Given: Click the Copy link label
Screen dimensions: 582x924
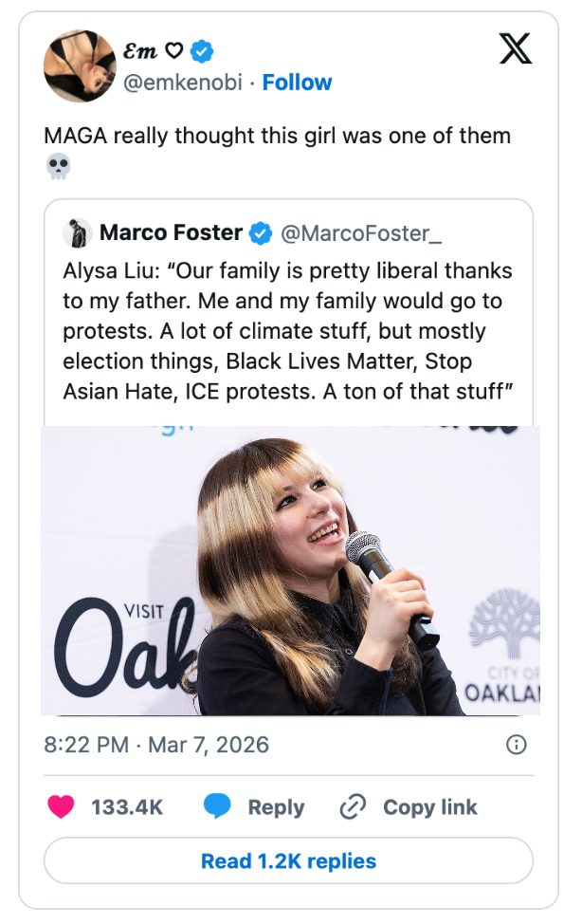Looking at the screenshot, I should pyautogui.click(x=429, y=807).
